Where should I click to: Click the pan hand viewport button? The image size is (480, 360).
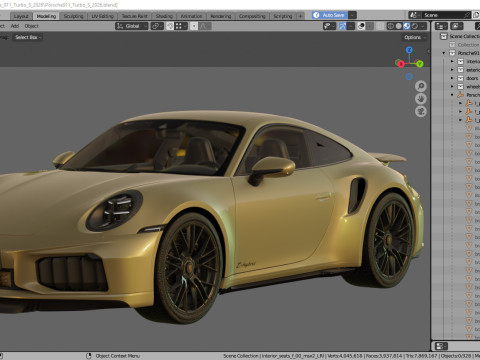421,99
